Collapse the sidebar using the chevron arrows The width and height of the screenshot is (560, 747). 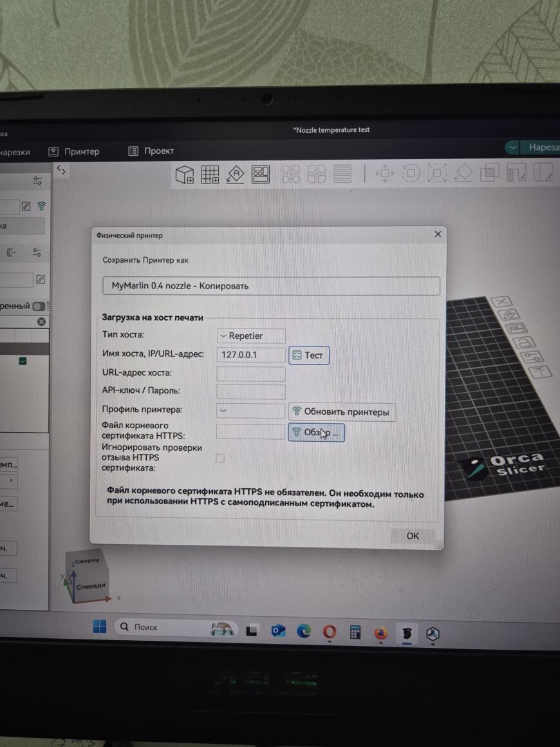(x=61, y=169)
